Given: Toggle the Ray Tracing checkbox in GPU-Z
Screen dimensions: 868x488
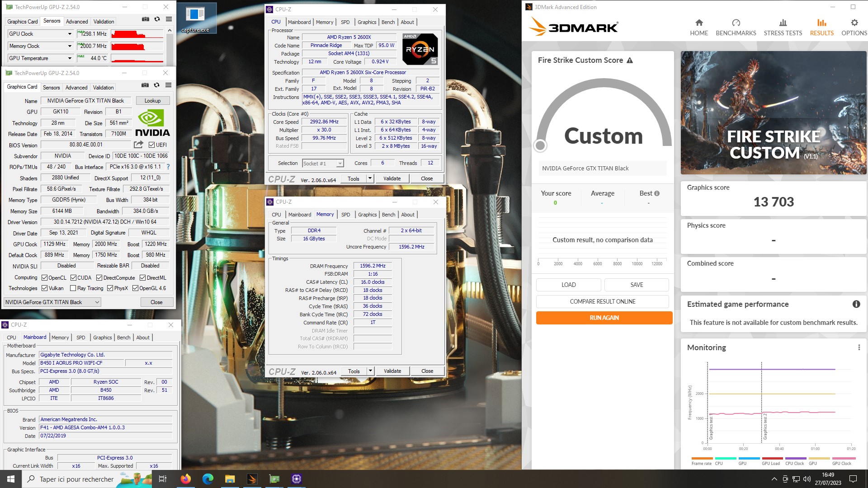Looking at the screenshot, I should (73, 288).
